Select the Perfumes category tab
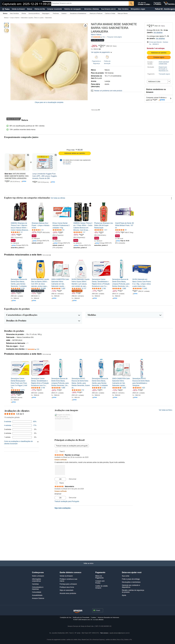Image resolution: width=175 pixels, height=644 pixels. click(x=56, y=14)
